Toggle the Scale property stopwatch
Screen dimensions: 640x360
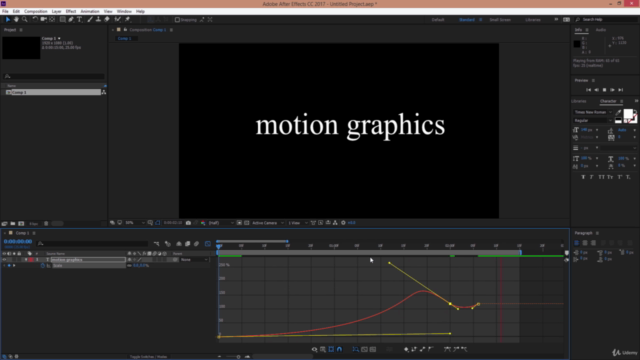(42, 266)
